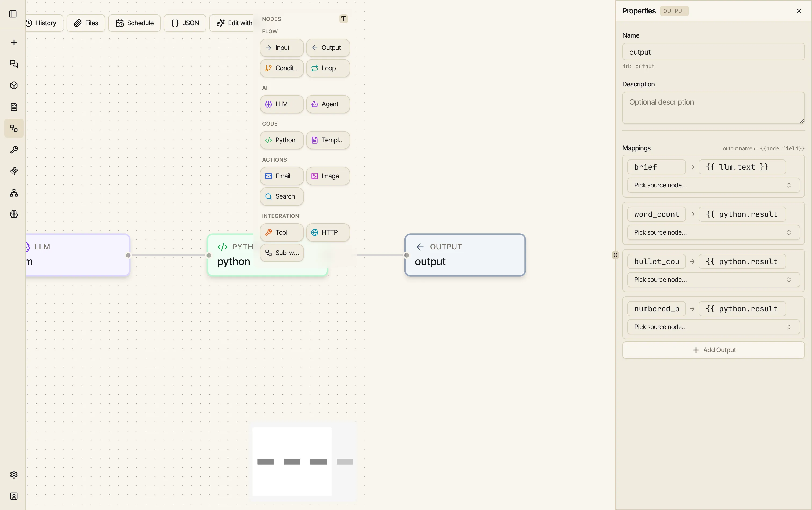Open the JSON view from the toolbar
812x510 pixels.
coord(185,23)
